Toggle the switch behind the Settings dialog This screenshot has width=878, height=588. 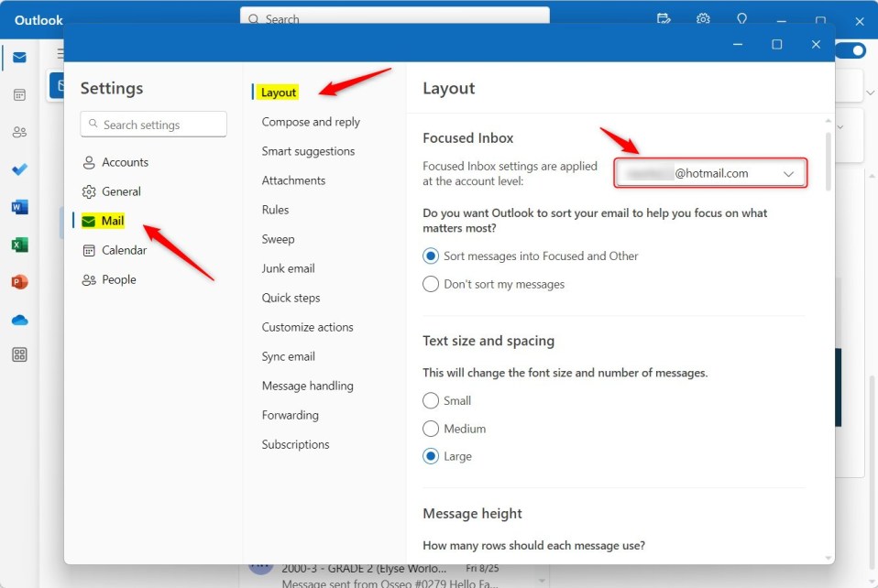(851, 51)
